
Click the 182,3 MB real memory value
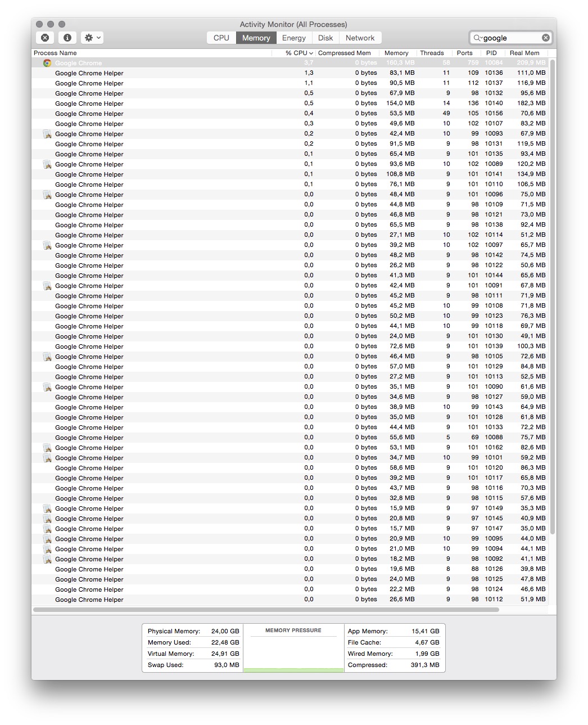click(531, 103)
